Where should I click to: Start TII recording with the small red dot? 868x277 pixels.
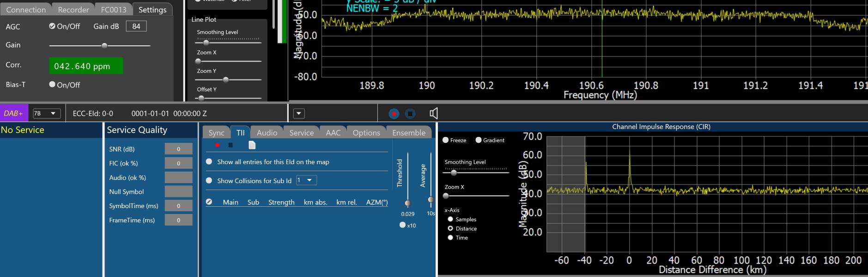coord(217,145)
